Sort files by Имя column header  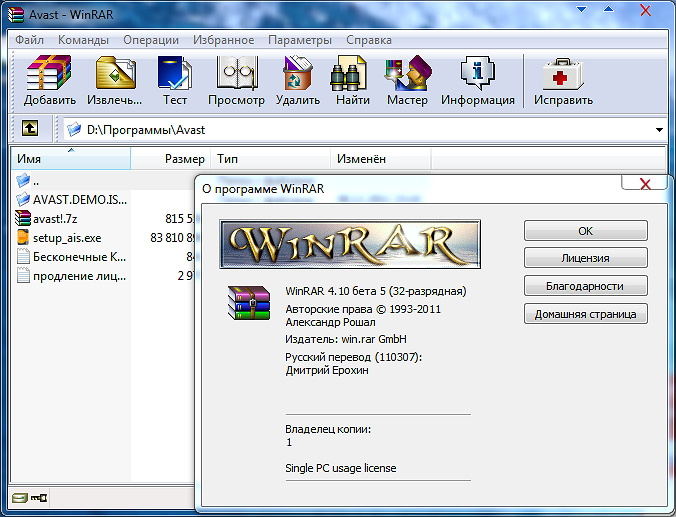click(71, 159)
